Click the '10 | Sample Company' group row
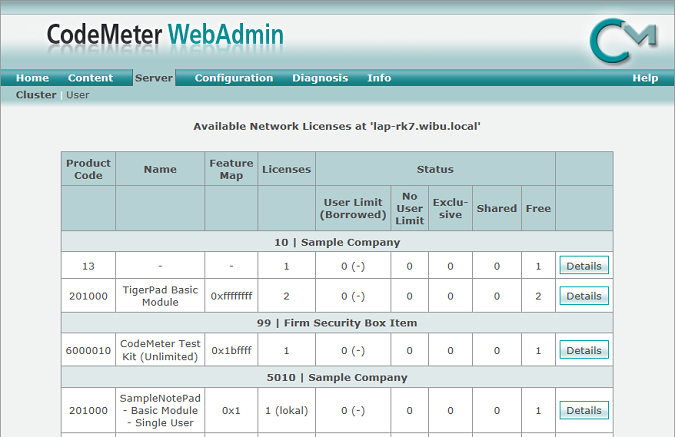The height and width of the screenshot is (437, 676). click(x=337, y=242)
